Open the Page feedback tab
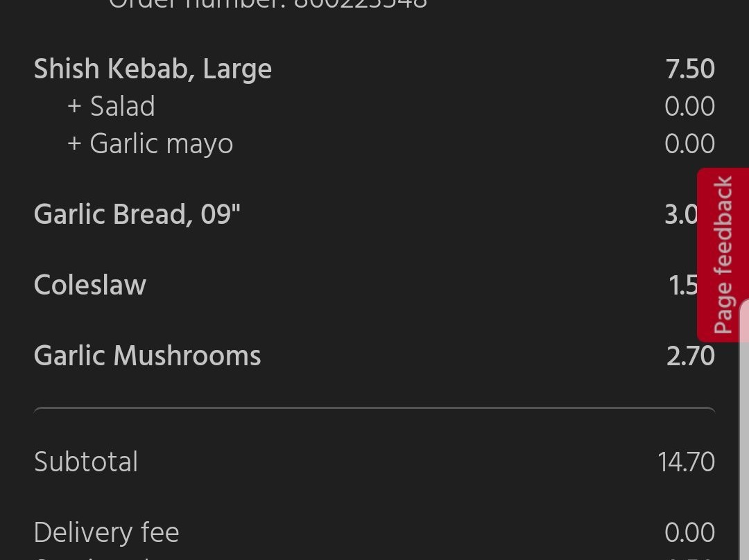Viewport: 749px width, 560px height. [x=723, y=254]
